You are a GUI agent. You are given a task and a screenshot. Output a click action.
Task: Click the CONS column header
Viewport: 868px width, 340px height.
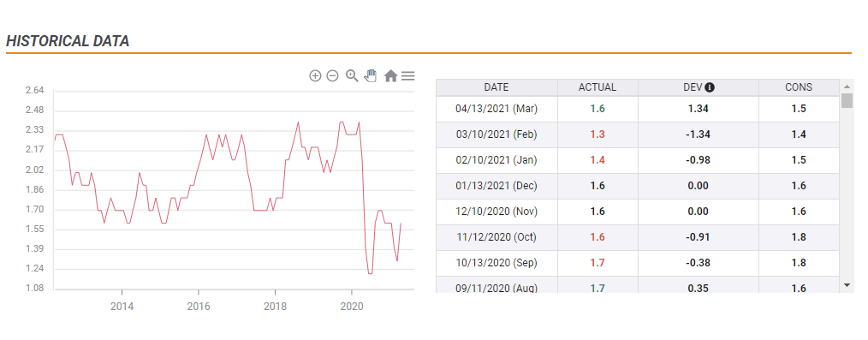pos(799,87)
